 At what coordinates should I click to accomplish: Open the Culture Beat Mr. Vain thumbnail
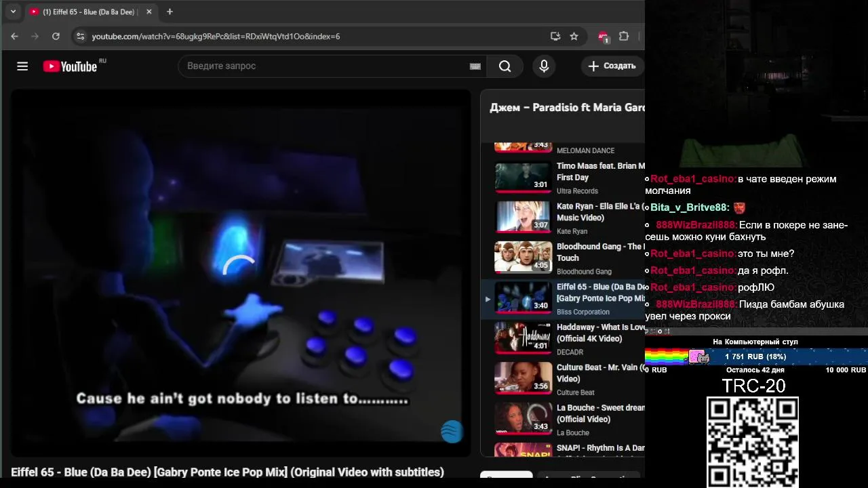523,378
